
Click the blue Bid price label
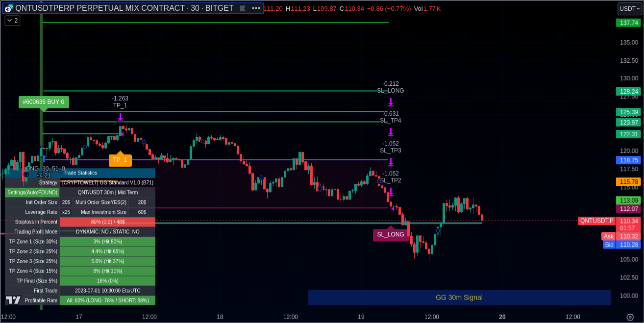pos(609,245)
